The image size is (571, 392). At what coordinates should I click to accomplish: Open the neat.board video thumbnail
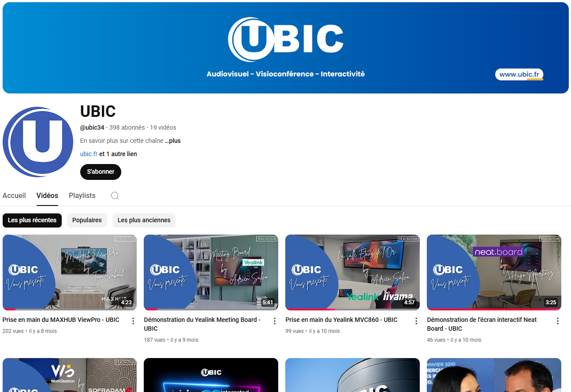pos(494,272)
